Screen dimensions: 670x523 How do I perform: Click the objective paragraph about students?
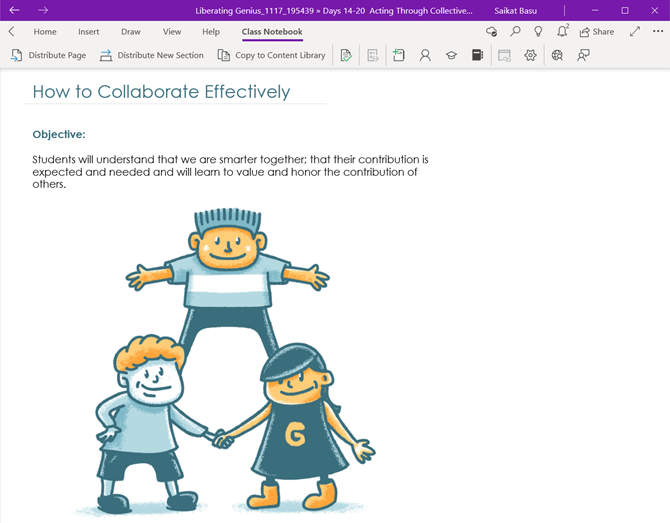[230, 172]
